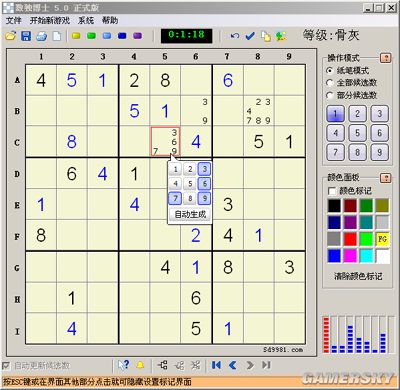Viewport: 400px width, 390px height.
Task: Pick the magenta color swatch
Action: click(x=350, y=256)
